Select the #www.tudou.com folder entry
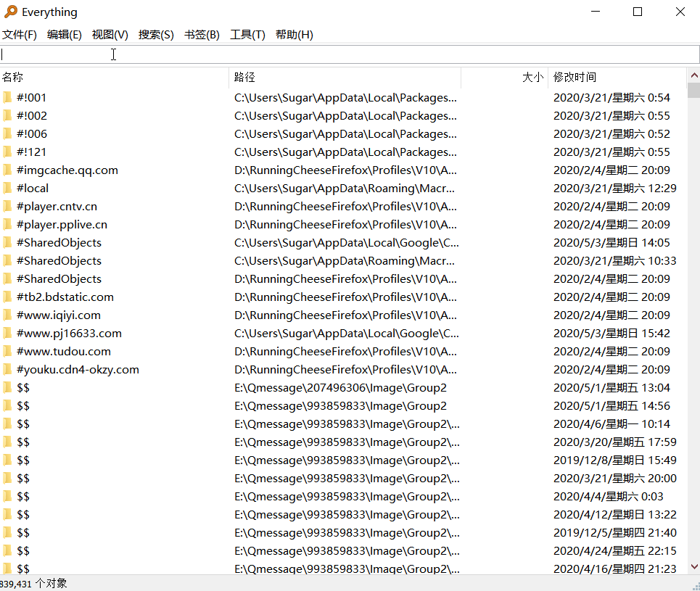Viewport: 700px width, 591px height. [64, 351]
